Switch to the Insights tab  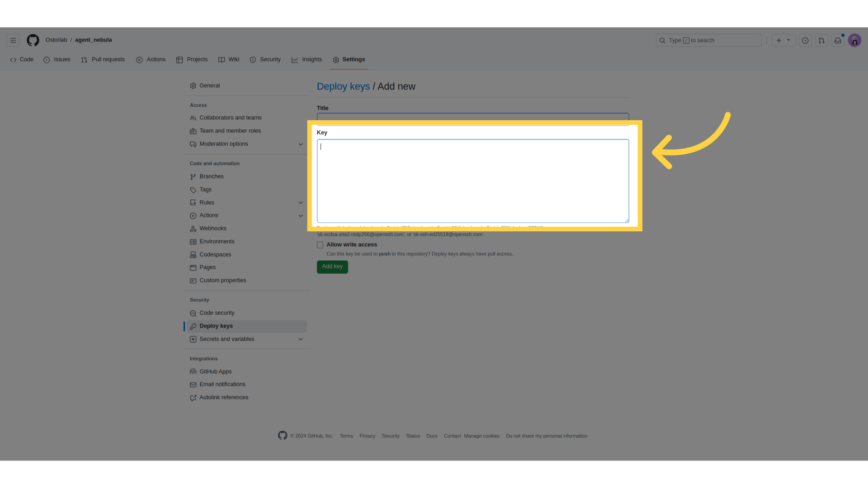[307, 60]
